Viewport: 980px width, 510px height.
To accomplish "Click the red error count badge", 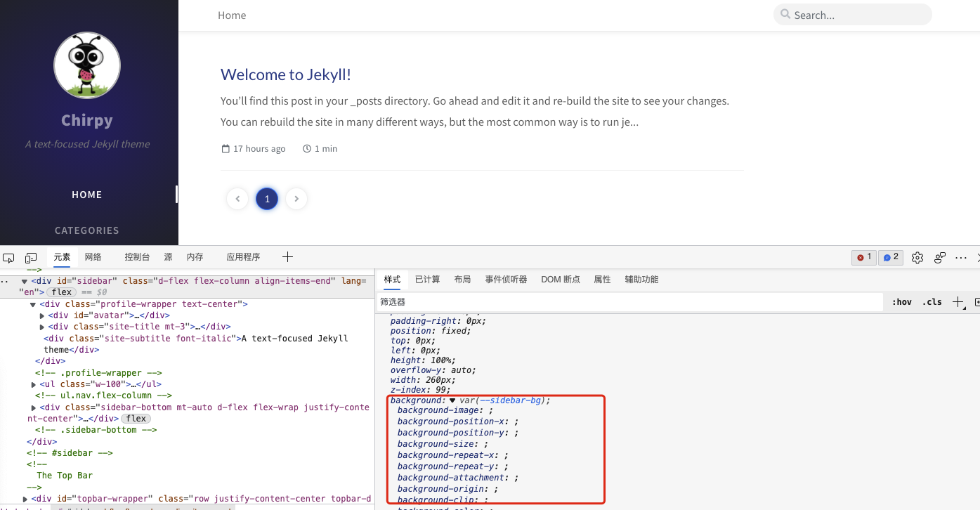I will [863, 258].
